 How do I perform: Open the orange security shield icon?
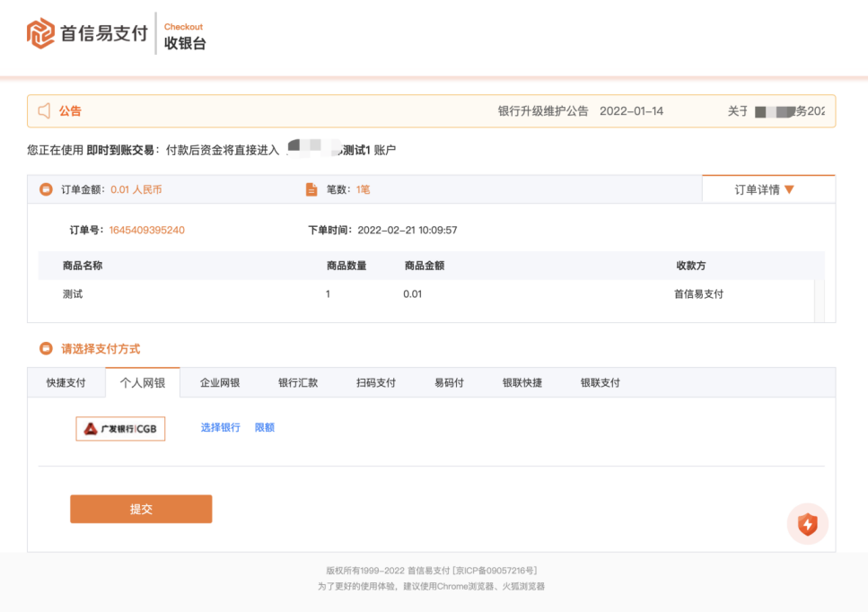coord(808,523)
